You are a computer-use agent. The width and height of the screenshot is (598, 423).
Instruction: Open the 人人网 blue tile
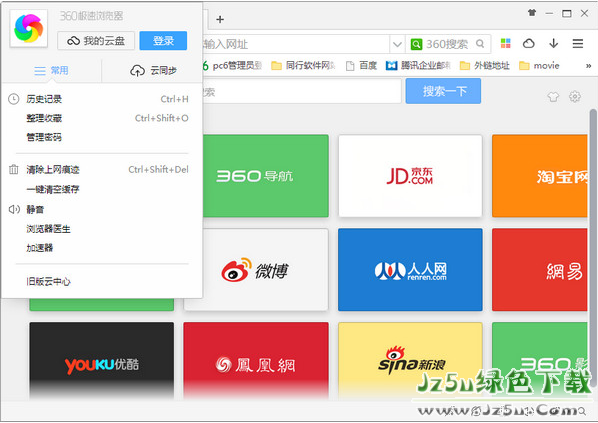(410, 270)
